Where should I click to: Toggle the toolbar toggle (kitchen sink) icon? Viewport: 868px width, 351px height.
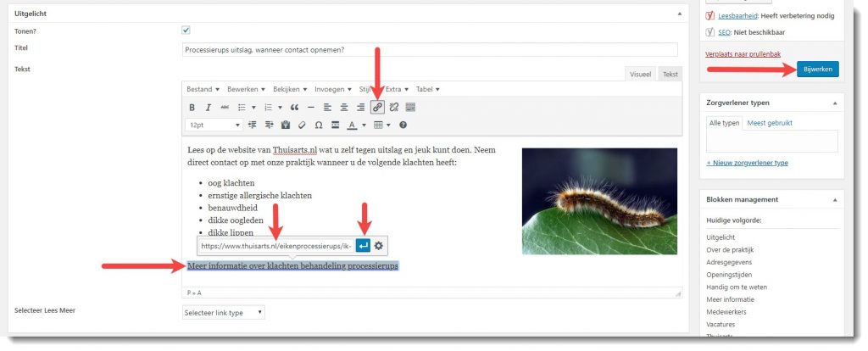click(x=410, y=108)
